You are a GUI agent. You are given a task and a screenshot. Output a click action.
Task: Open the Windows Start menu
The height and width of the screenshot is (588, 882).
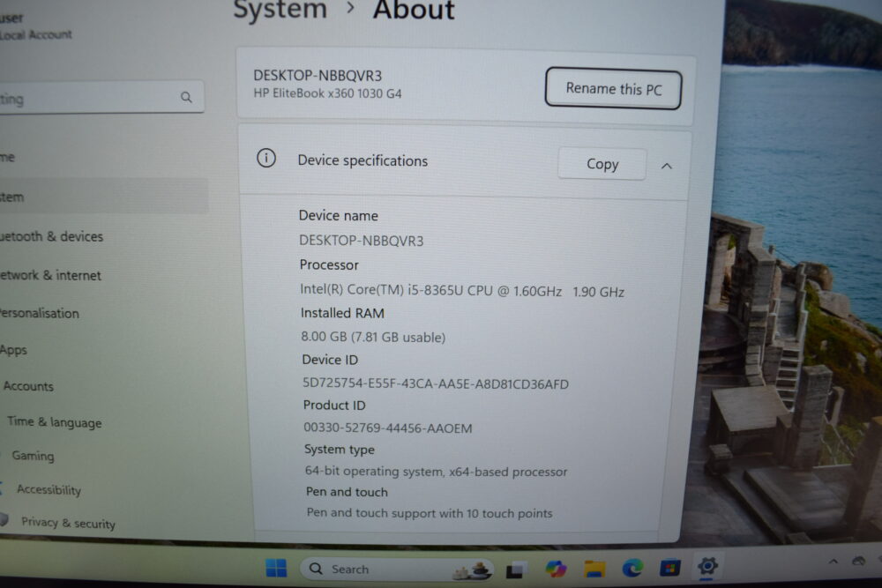pos(275,568)
